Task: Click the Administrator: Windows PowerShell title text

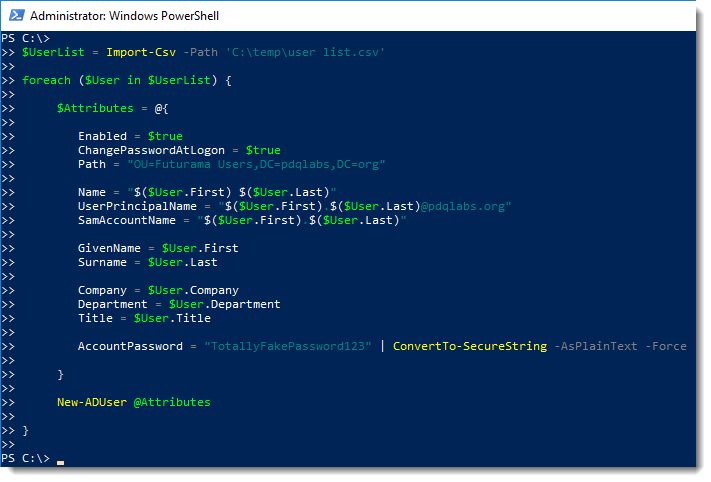Action: pyautogui.click(x=124, y=16)
